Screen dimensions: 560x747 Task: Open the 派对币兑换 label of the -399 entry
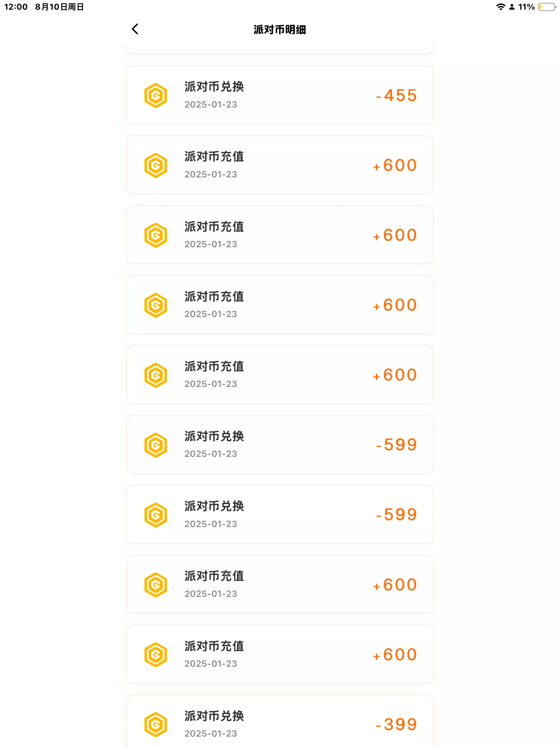tap(214, 716)
